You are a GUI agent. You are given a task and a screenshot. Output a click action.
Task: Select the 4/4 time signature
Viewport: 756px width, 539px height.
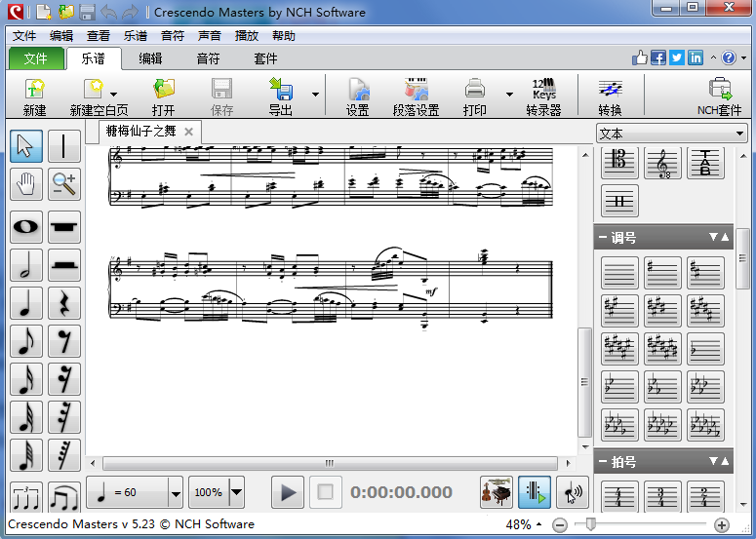tap(619, 496)
